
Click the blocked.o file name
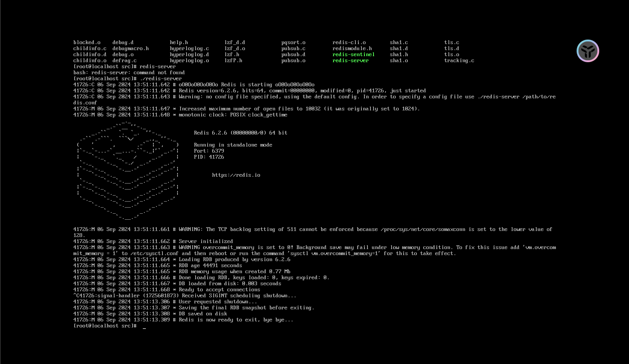[87, 42]
